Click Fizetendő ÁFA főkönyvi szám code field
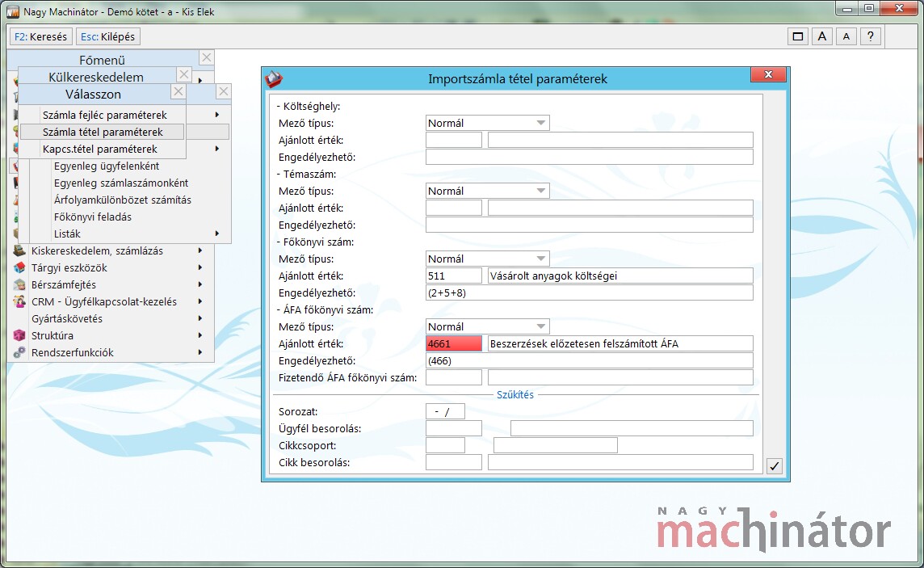This screenshot has height=568, width=924. point(454,377)
